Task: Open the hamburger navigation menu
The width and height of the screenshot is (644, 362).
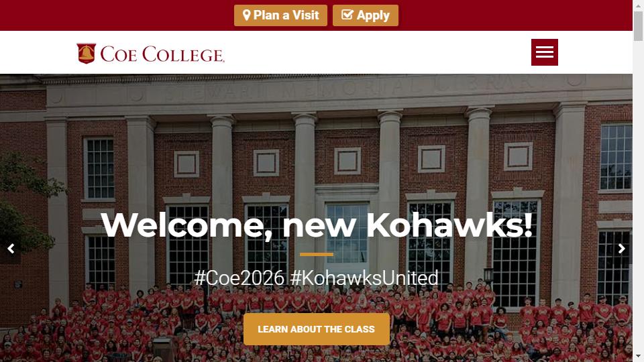Action: pyautogui.click(x=544, y=52)
